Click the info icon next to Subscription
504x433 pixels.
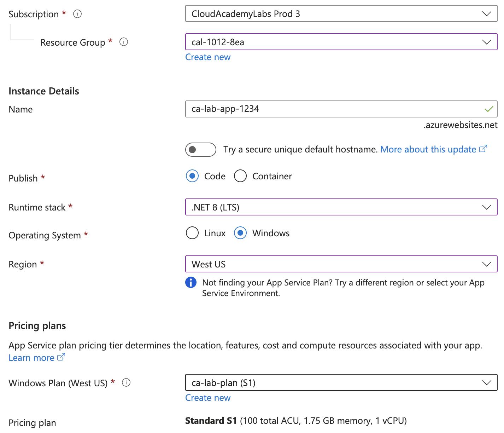(x=77, y=14)
